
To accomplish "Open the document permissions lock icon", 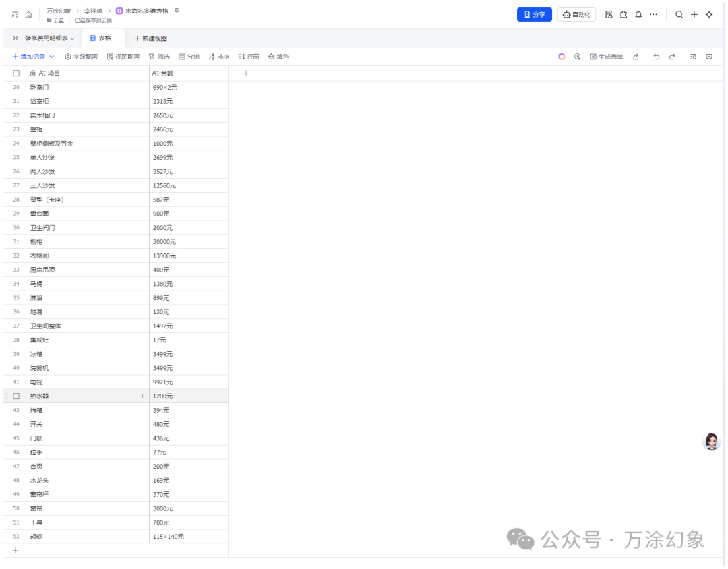I will 609,15.
